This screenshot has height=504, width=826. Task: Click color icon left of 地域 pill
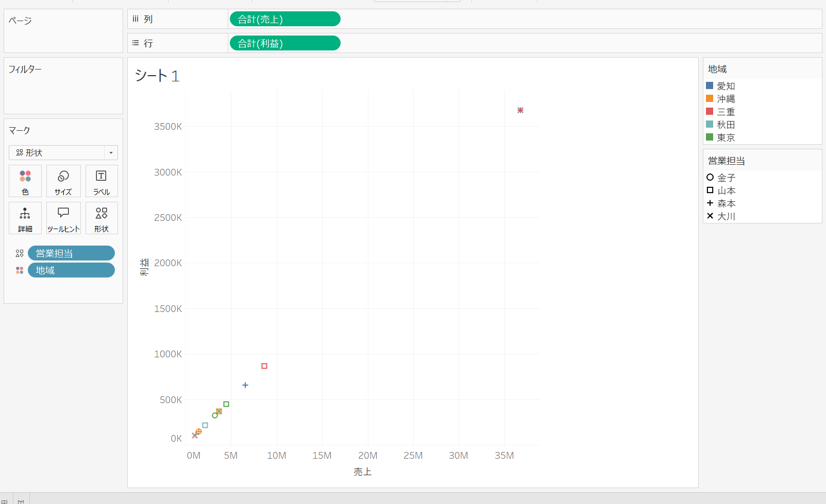20,270
